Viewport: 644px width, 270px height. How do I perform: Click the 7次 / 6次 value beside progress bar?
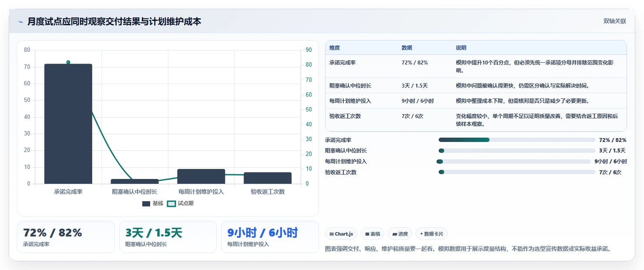point(610,172)
